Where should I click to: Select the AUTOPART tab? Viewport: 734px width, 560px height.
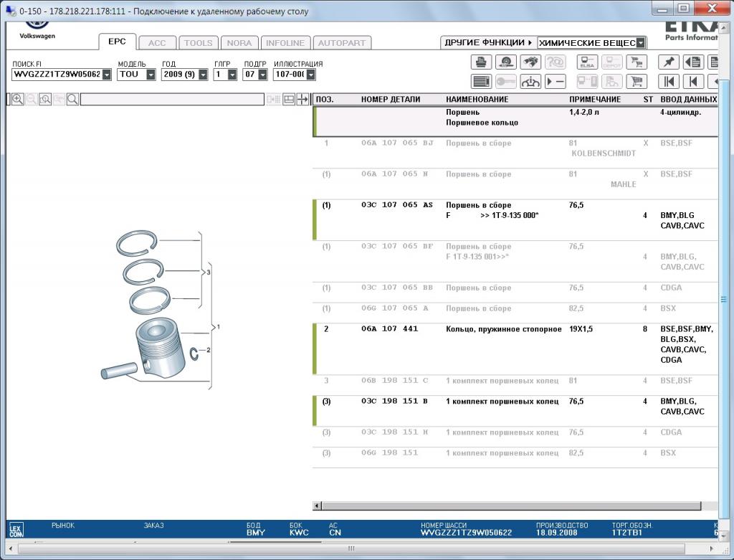342,43
